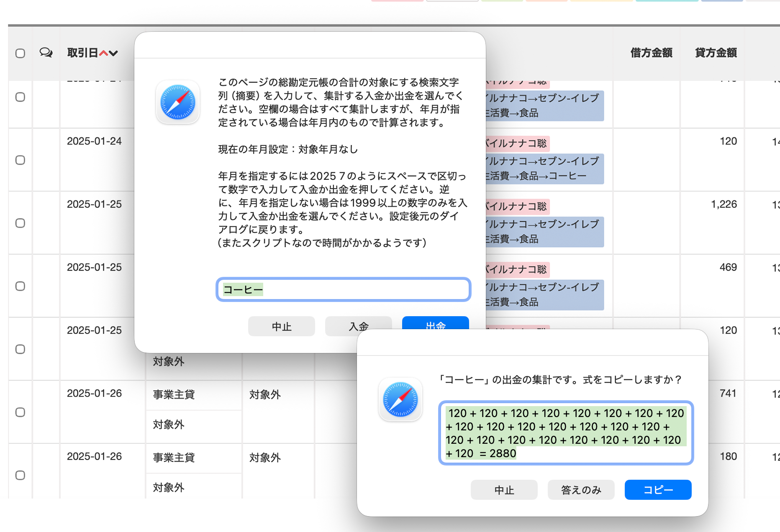The width and height of the screenshot is (780, 532).
Task: Toggle the select-all checkbox in table header
Action: 20,53
